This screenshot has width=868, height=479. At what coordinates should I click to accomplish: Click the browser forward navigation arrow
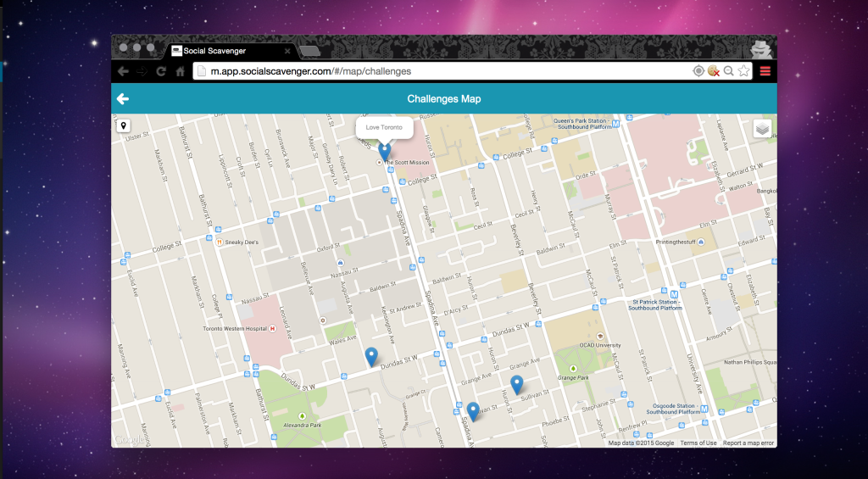[x=142, y=71]
